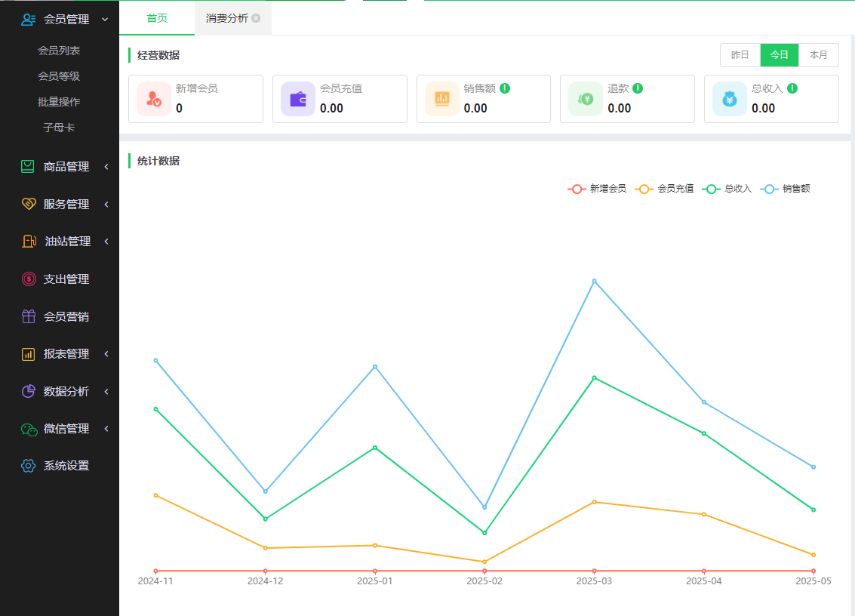The image size is (855, 616).
Task: Click the 数据分析 pie chart icon
Action: pos(29,391)
